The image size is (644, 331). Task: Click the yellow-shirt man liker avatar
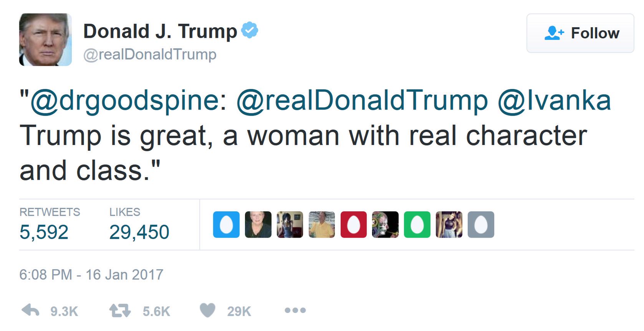tap(322, 224)
